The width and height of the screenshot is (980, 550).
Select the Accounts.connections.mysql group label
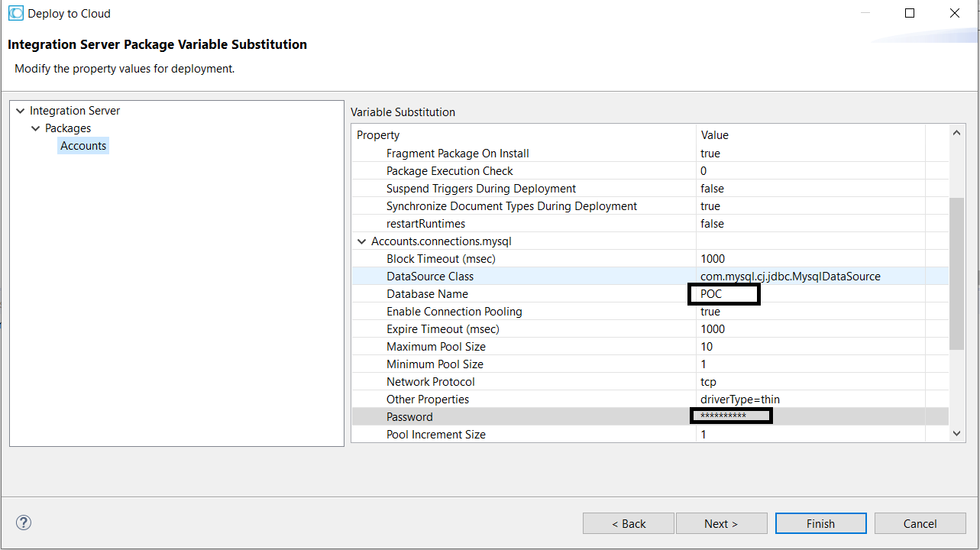pyautogui.click(x=441, y=241)
